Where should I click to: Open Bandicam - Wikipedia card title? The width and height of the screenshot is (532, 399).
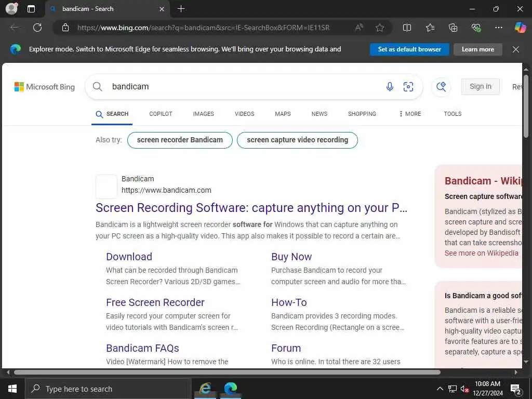point(483,181)
